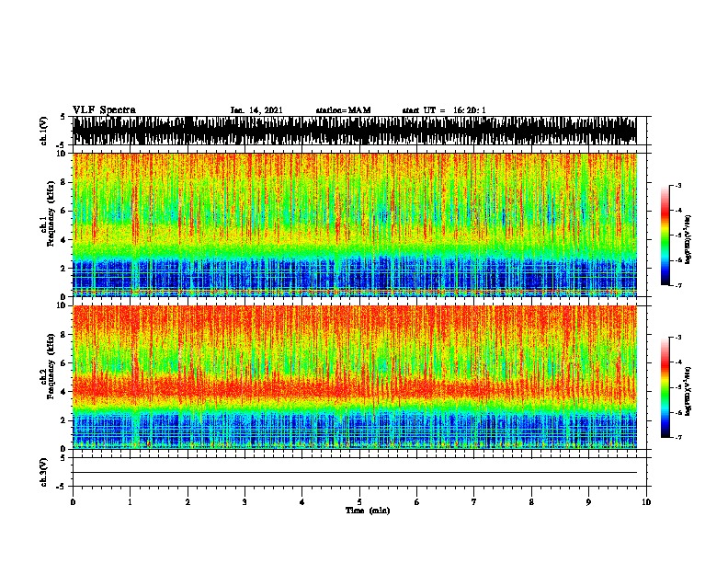Select the ch.1 spectrogram color bar

coord(665,236)
